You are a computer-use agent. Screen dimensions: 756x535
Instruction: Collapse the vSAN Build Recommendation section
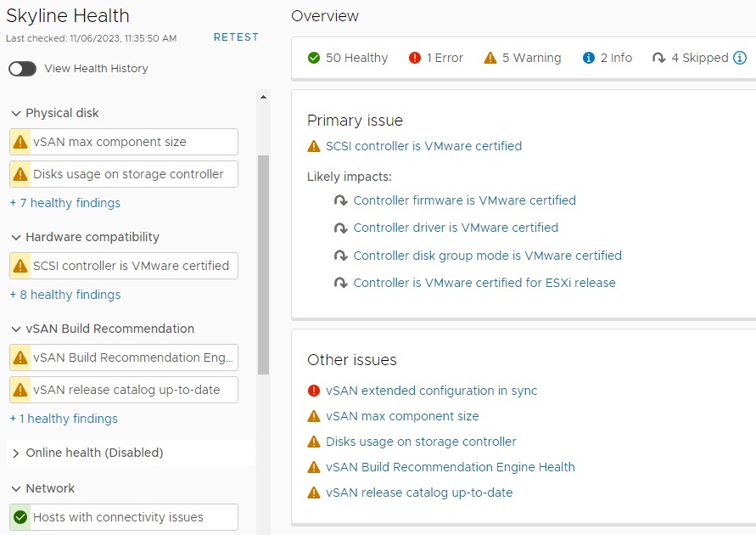tap(16, 329)
